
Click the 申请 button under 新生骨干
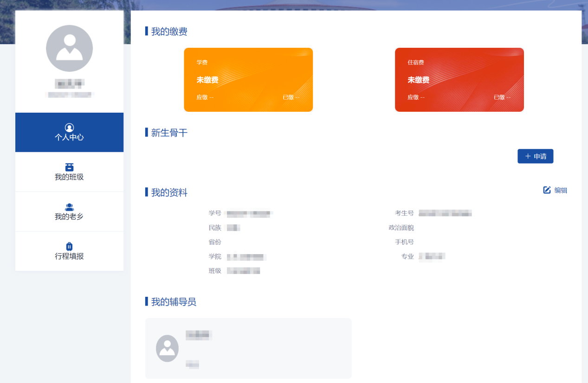click(x=536, y=156)
